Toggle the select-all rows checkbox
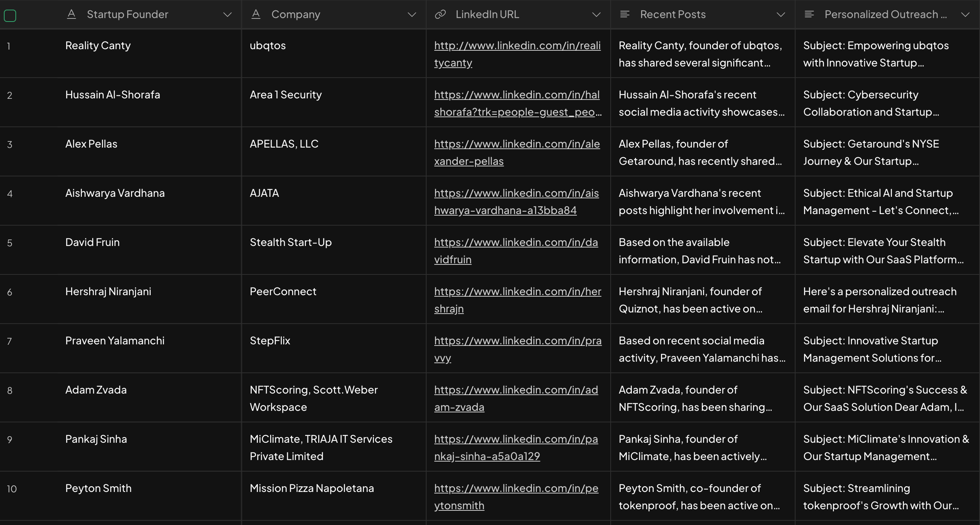 pos(10,16)
